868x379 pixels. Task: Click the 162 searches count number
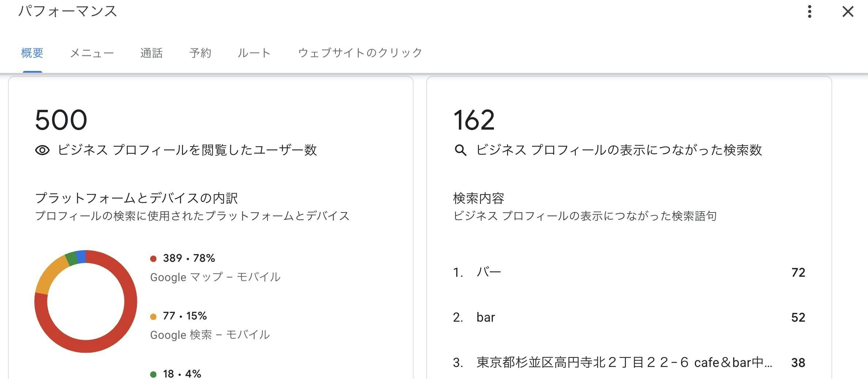click(474, 120)
